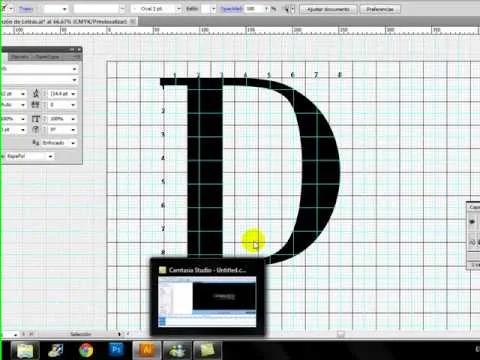Viewport: 480px width, 360px height.
Task: Open the font style dropdown
Action: (x=74, y=80)
